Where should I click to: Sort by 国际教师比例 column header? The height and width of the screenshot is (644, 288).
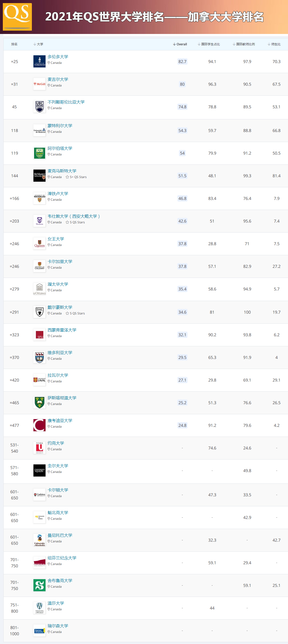point(244,44)
